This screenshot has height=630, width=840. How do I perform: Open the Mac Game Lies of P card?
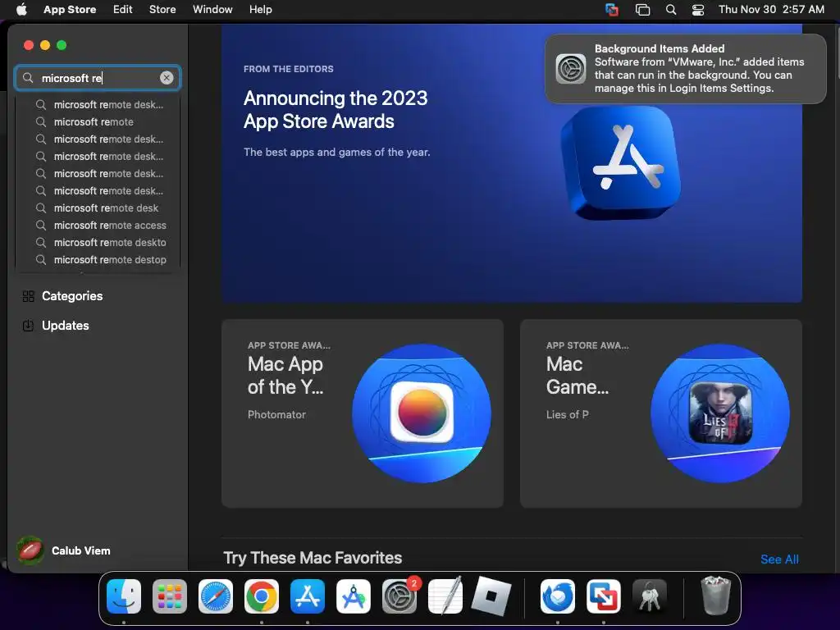tap(660, 413)
